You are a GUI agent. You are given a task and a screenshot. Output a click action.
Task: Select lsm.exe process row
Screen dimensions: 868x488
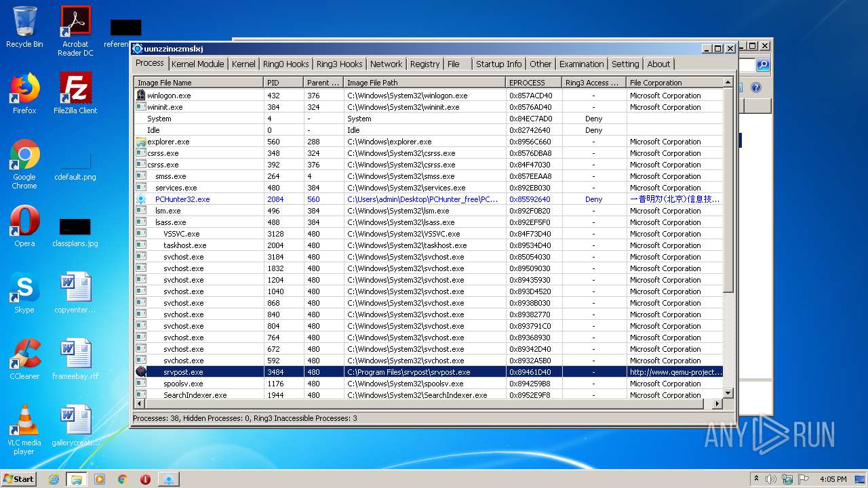pos(429,211)
